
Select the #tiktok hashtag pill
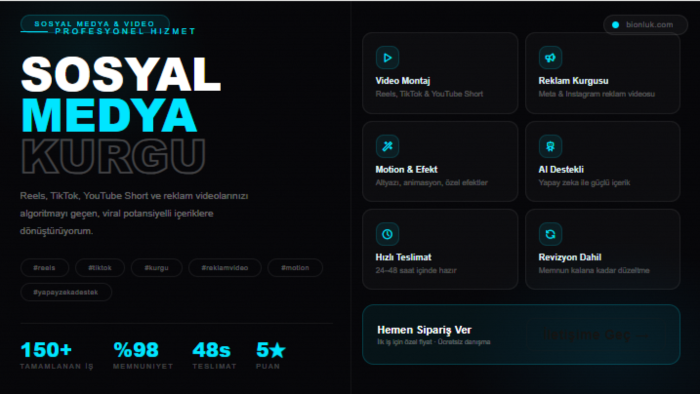click(x=100, y=268)
